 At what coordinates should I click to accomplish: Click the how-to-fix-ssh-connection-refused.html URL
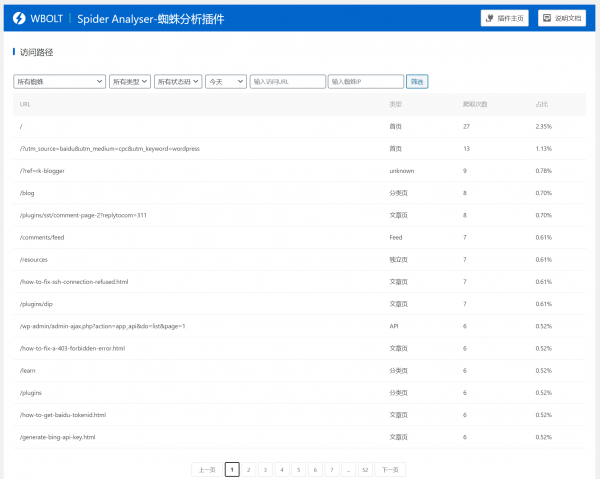(x=74, y=282)
